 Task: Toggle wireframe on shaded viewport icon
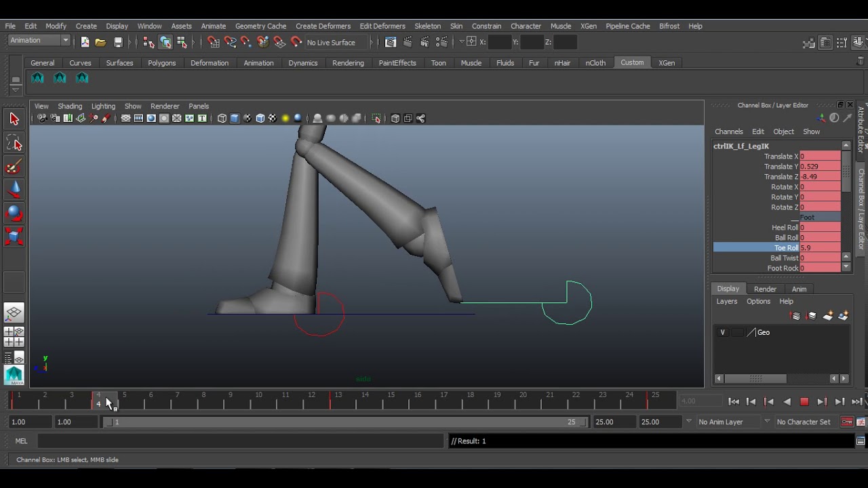260,119
